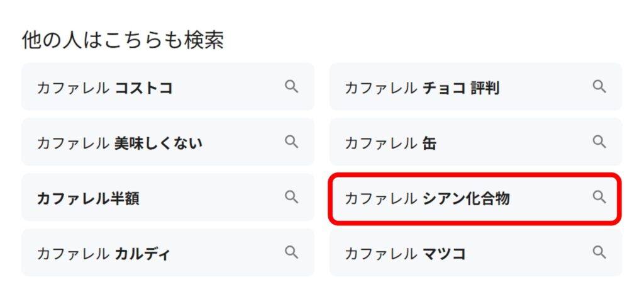Open the カファレル 美味しくない suggestion

tap(119, 143)
